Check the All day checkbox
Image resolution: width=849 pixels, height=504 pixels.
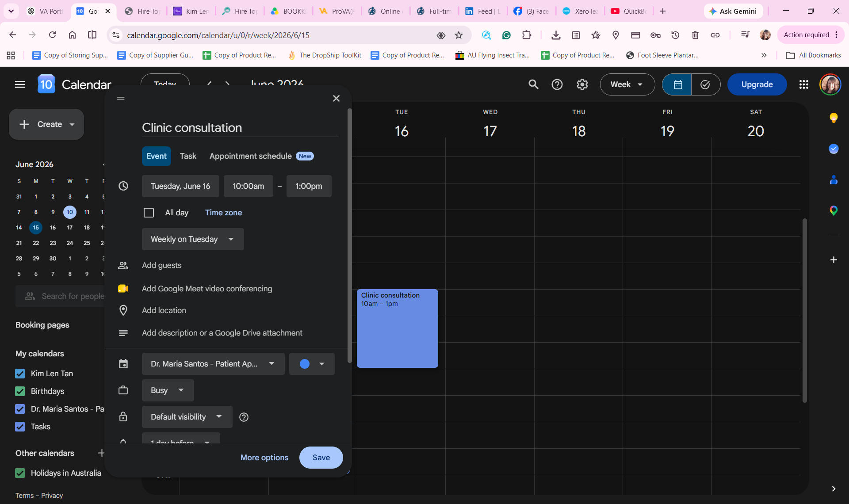point(149,213)
